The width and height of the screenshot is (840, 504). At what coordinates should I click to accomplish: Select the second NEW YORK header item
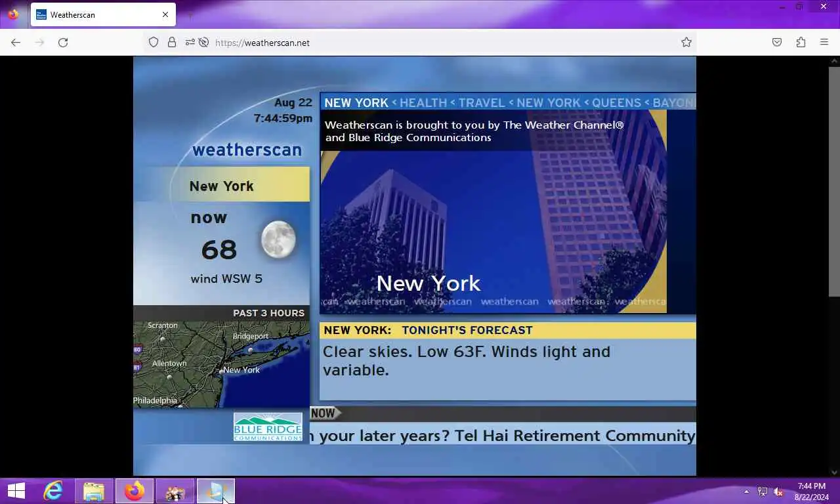549,102
